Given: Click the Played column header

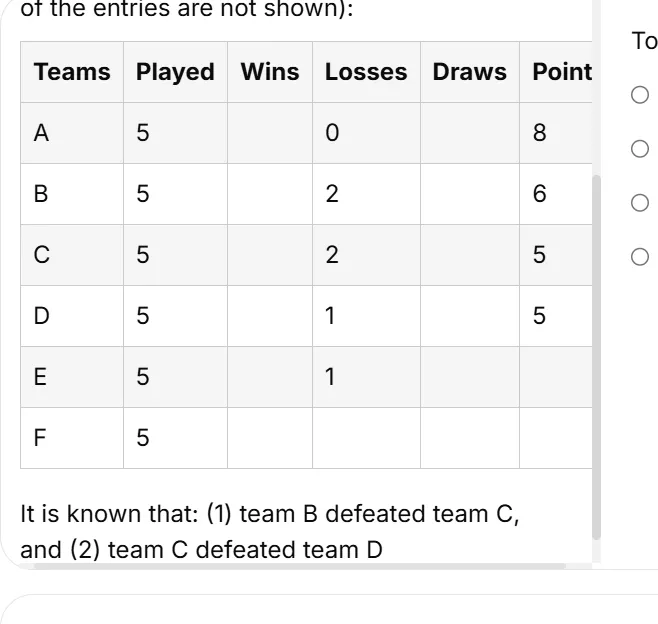Looking at the screenshot, I should (x=175, y=72).
